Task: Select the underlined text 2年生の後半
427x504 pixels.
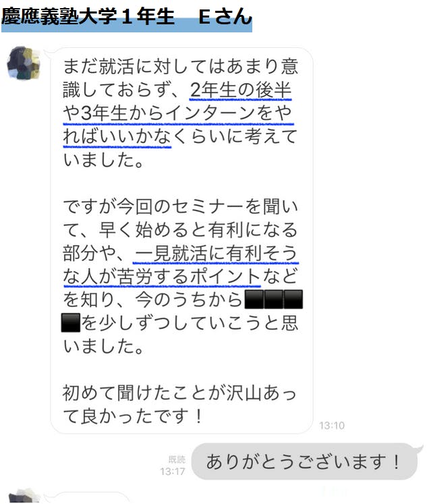Action: [x=241, y=90]
